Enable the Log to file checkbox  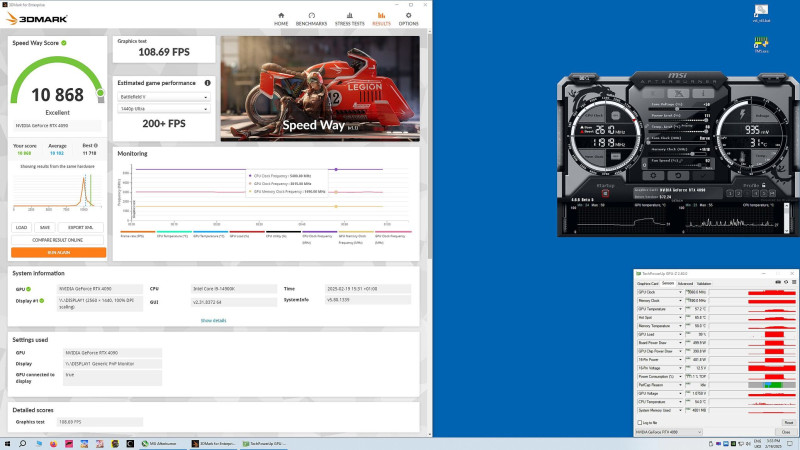point(640,422)
